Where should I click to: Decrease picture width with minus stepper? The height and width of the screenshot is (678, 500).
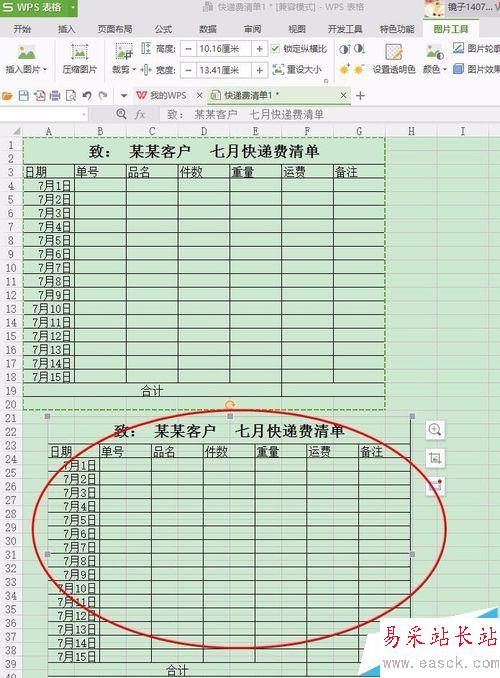[x=188, y=69]
